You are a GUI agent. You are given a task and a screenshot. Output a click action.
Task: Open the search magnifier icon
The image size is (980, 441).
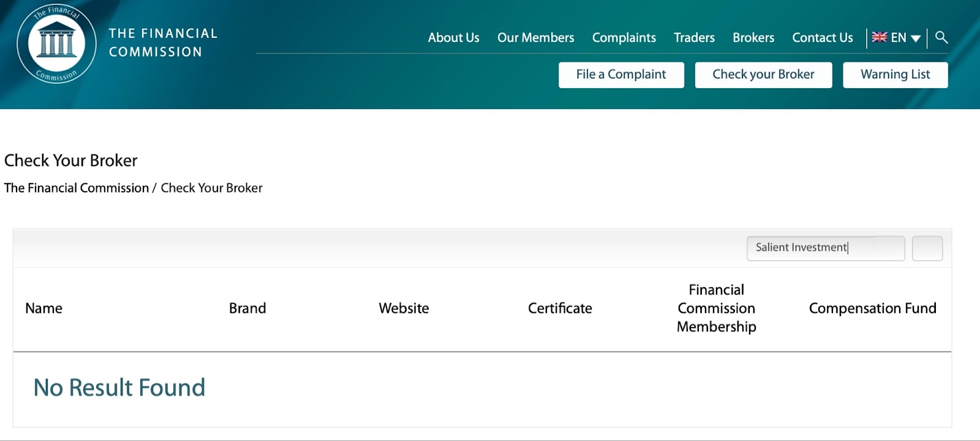(941, 37)
